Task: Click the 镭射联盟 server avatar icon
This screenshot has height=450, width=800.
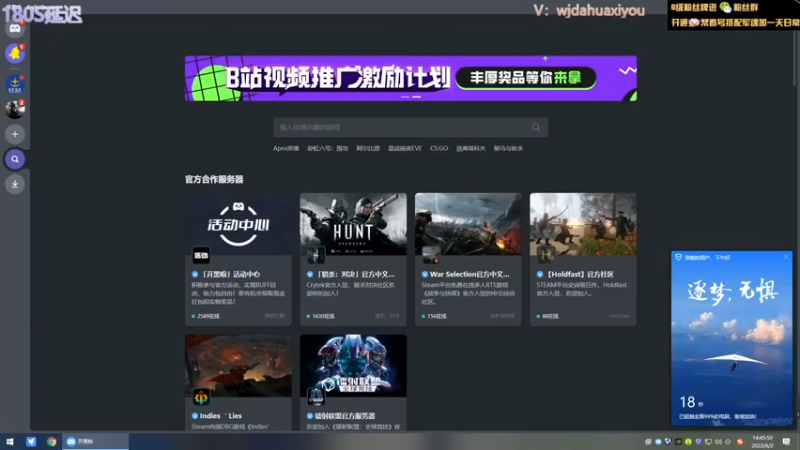Action: click(316, 397)
